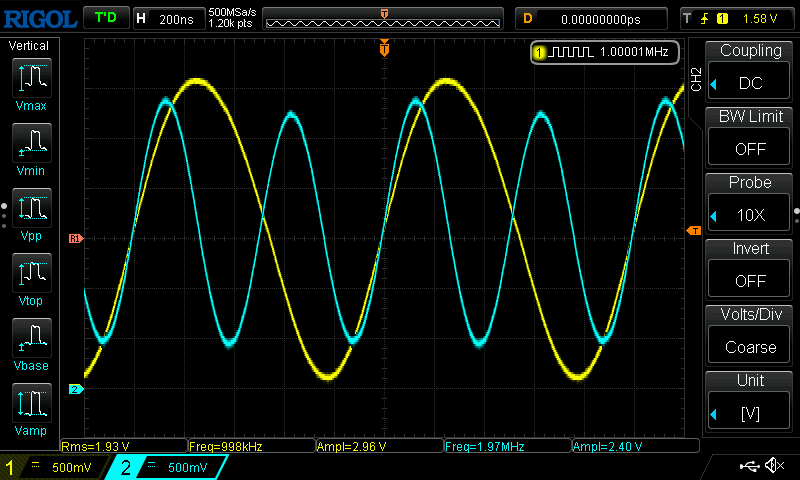Click the orange trigger level marker on right edge
Viewport: 800px width, 480px height.
694,231
